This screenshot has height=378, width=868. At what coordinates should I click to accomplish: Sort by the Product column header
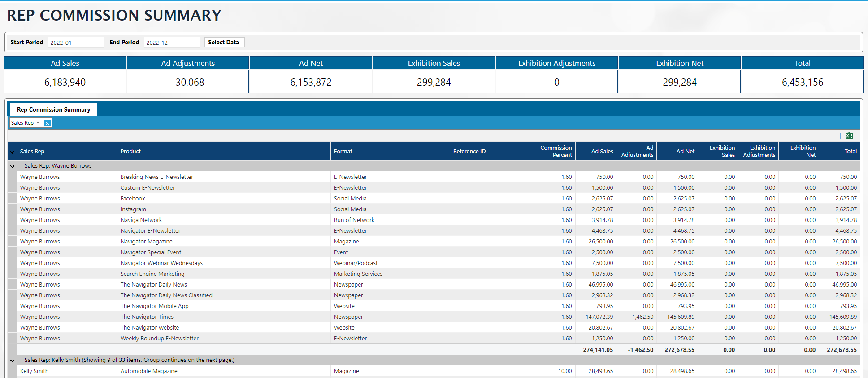[131, 152]
